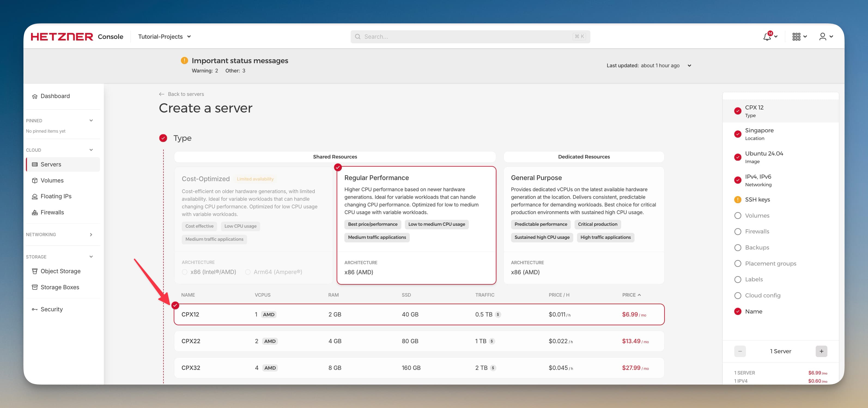Image resolution: width=868 pixels, height=408 pixels.
Task: Open the user account icon menu
Action: pyautogui.click(x=823, y=37)
